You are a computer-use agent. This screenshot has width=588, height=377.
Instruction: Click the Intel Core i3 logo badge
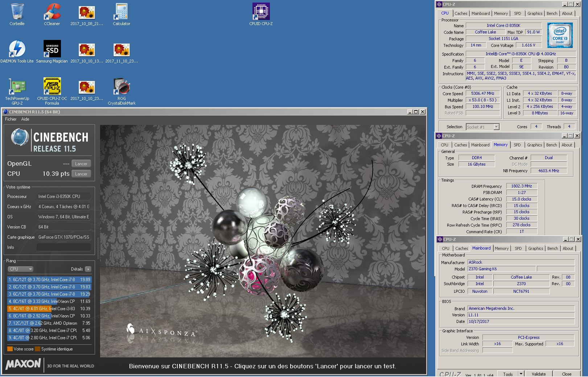point(560,35)
